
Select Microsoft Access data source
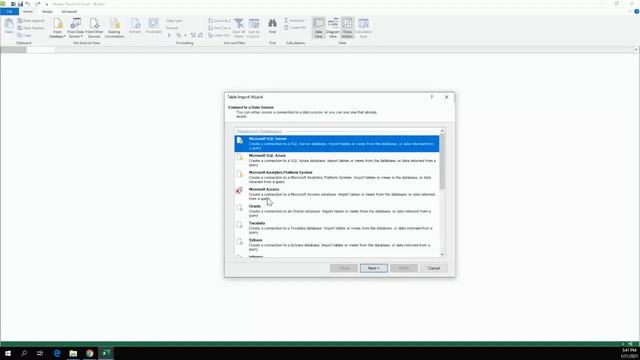point(337,194)
